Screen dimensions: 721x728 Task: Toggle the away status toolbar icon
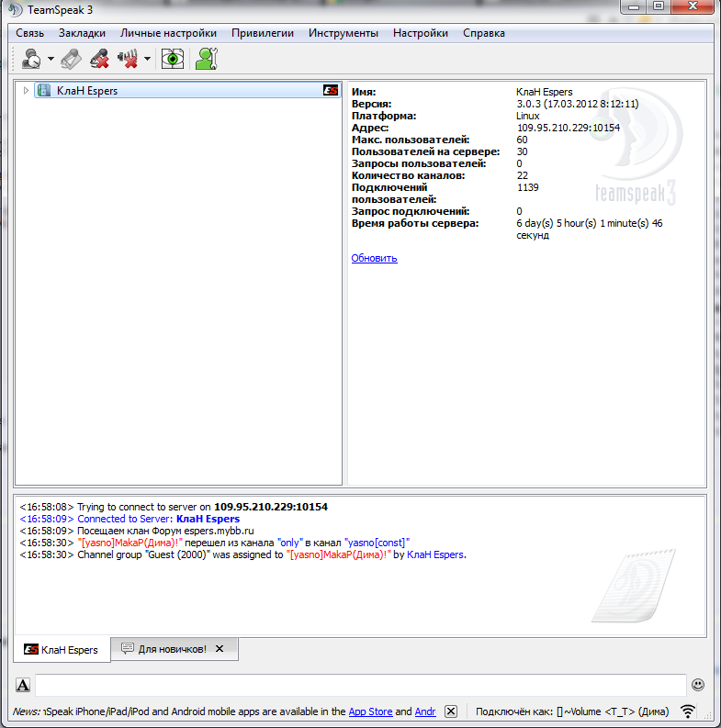click(x=31, y=59)
